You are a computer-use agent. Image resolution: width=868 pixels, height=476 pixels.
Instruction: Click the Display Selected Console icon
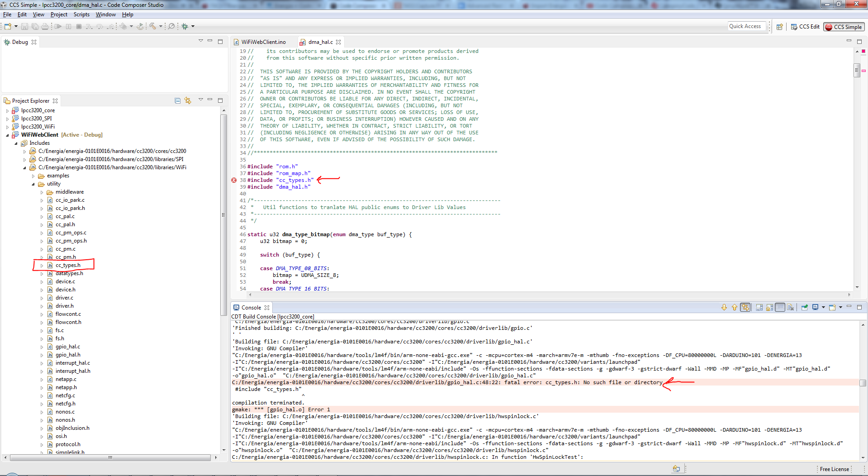pyautogui.click(x=815, y=307)
